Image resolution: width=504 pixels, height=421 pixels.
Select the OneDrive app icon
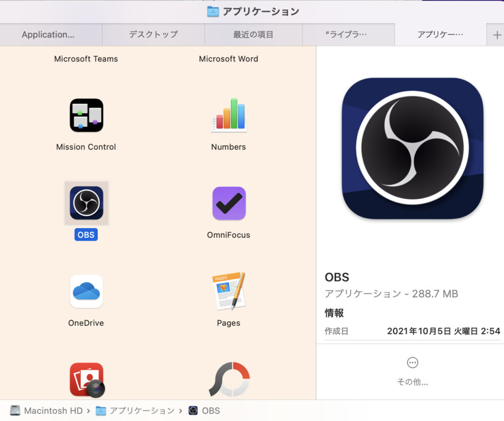click(87, 291)
